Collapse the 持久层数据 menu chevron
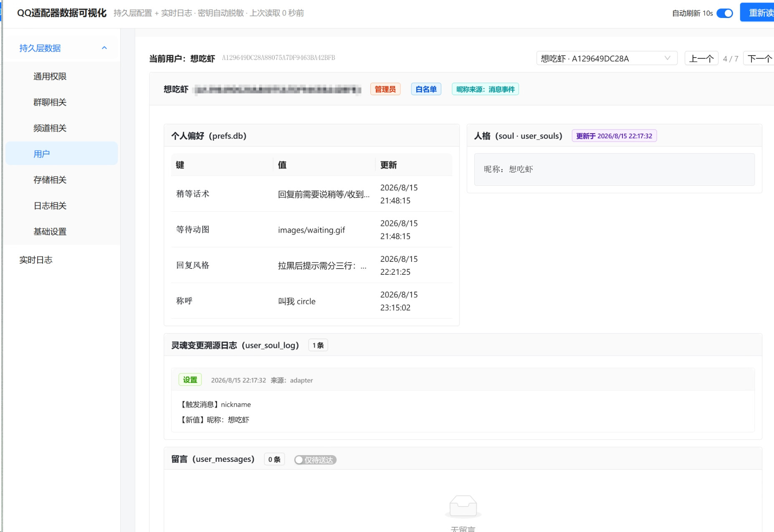The width and height of the screenshot is (774, 532). click(104, 48)
